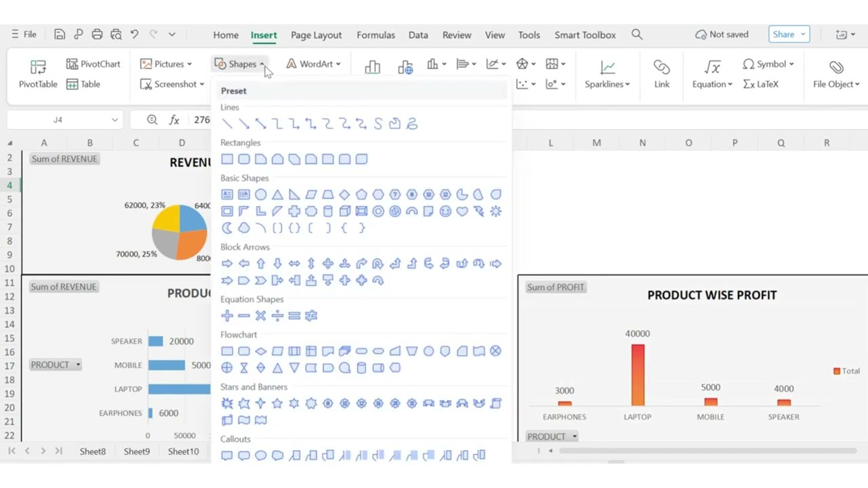The width and height of the screenshot is (868, 488).
Task: Insert the oval callout shape
Action: (260, 455)
